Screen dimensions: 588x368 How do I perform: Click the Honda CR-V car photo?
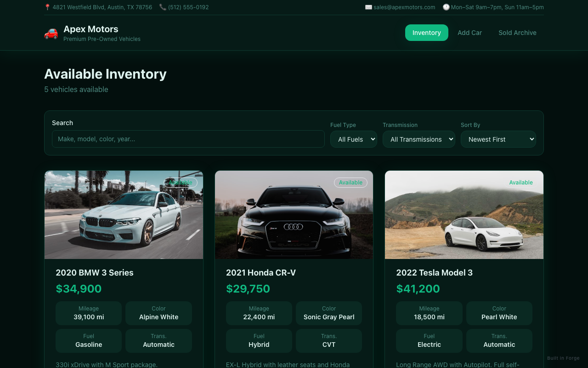(x=294, y=215)
